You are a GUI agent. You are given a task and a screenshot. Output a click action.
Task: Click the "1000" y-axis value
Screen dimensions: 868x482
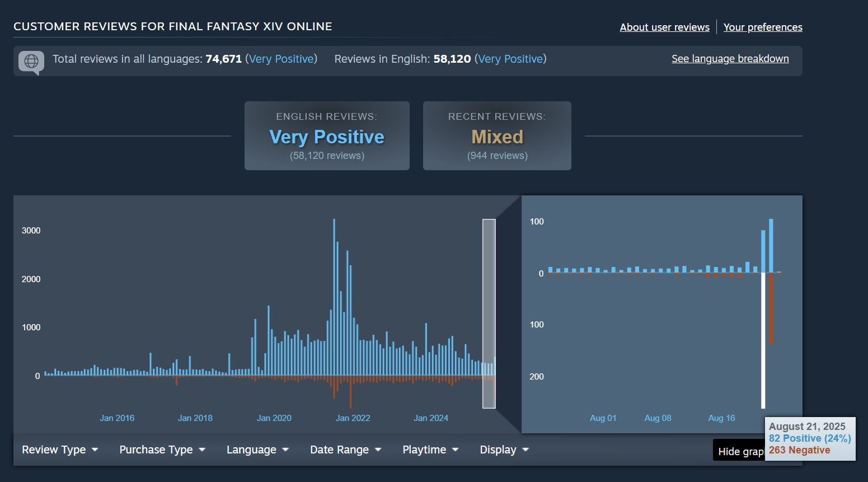[x=31, y=327]
